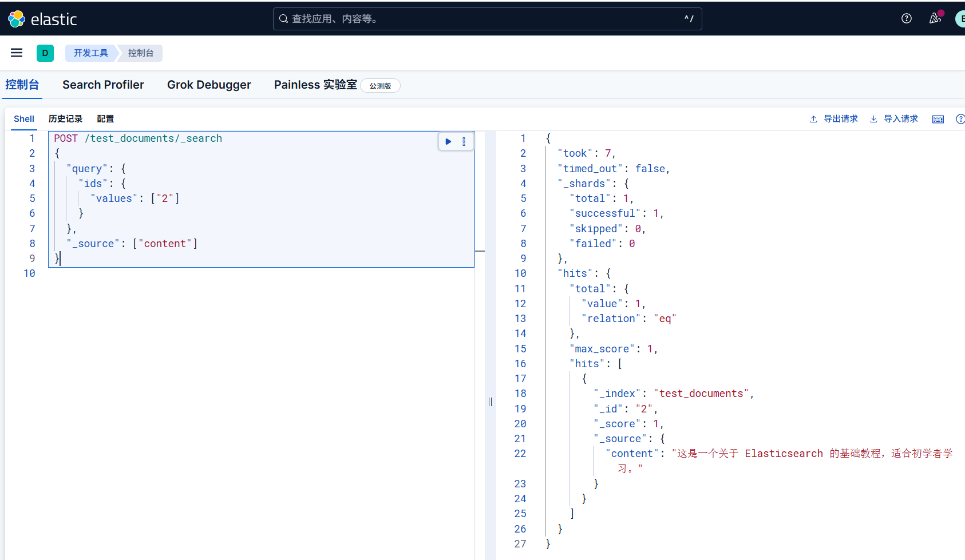Click the export request button
This screenshot has width=965, height=560.
tap(834, 119)
